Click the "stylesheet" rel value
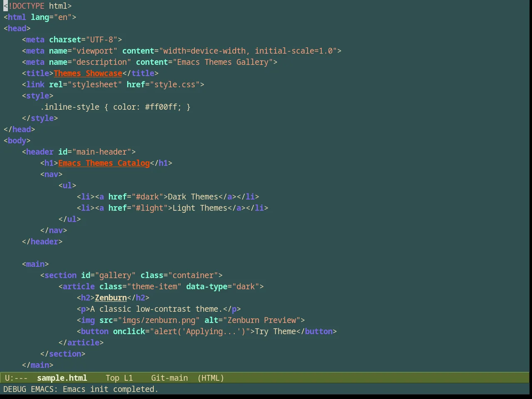 coord(95,84)
